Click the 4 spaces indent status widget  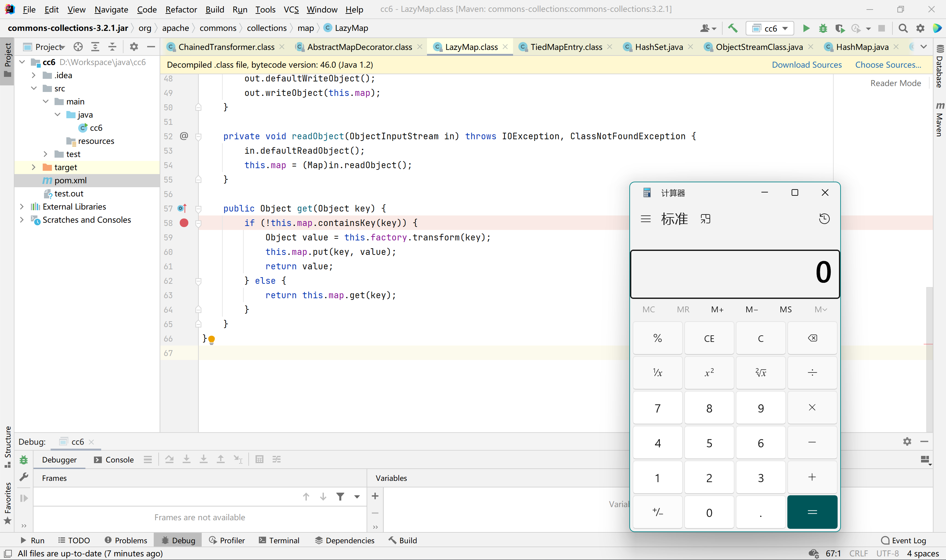click(x=923, y=553)
